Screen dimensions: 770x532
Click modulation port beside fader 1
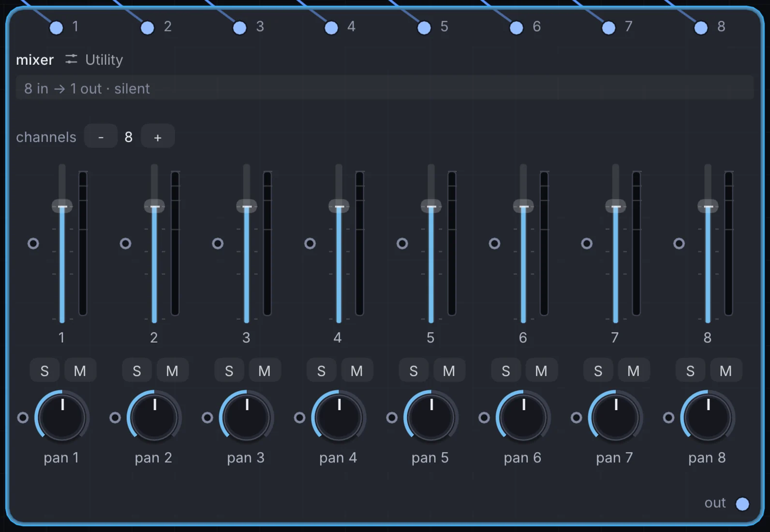click(33, 243)
